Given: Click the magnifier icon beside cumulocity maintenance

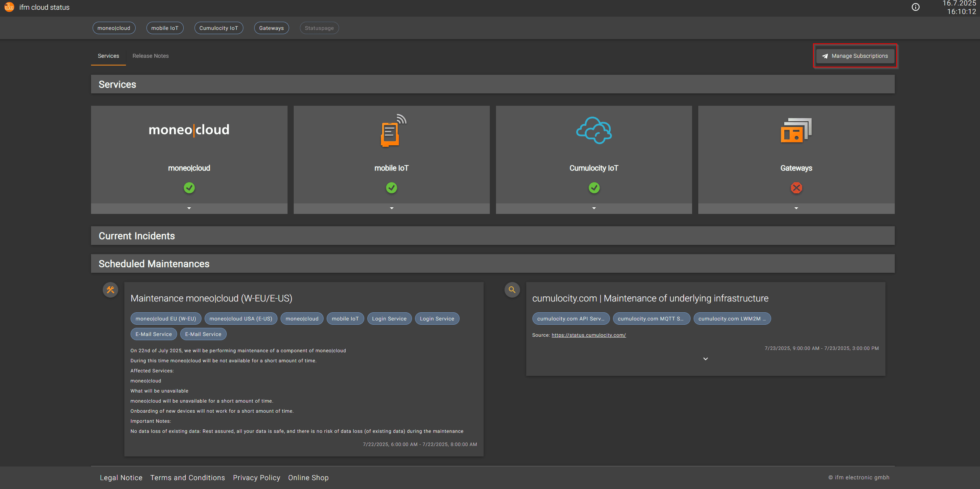Looking at the screenshot, I should pyautogui.click(x=512, y=290).
